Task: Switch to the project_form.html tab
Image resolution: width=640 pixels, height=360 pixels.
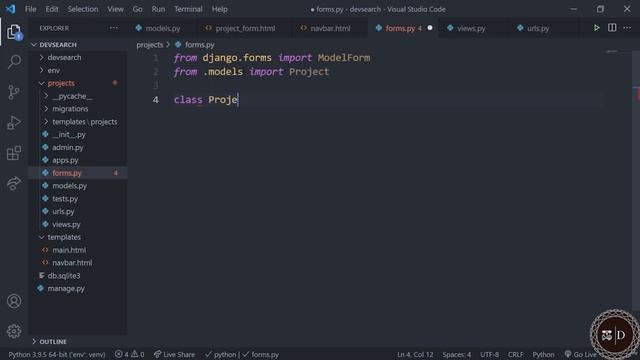Action: 244,28
